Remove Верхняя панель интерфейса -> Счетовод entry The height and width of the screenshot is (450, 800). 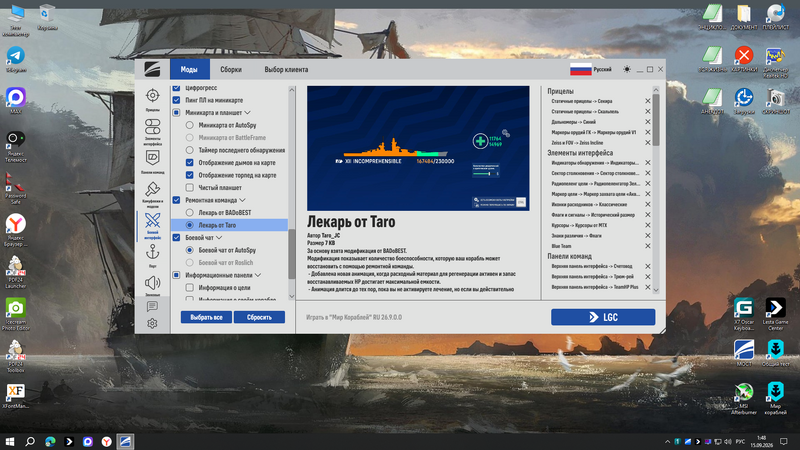click(x=647, y=266)
